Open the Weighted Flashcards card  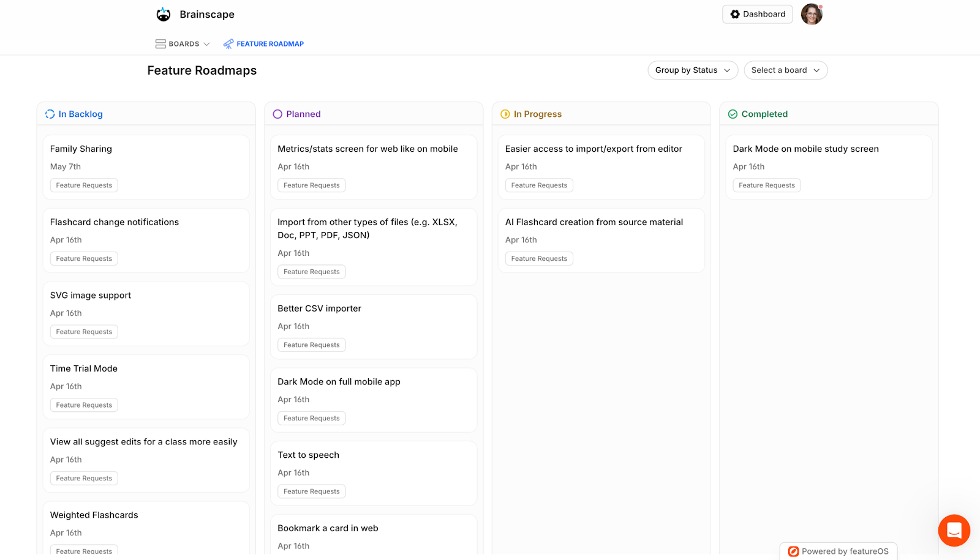tap(146, 528)
